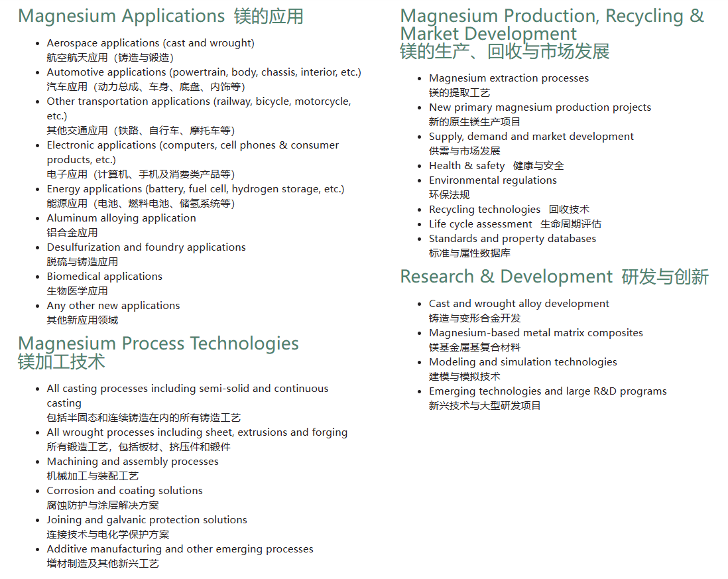This screenshot has height=579, width=728.
Task: Click the "Magnesium Applications" heading
Action: [x=121, y=16]
